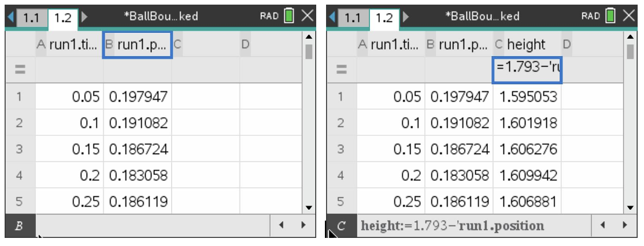
Task: Click time cell 0.05 in left window
Action: point(69,97)
